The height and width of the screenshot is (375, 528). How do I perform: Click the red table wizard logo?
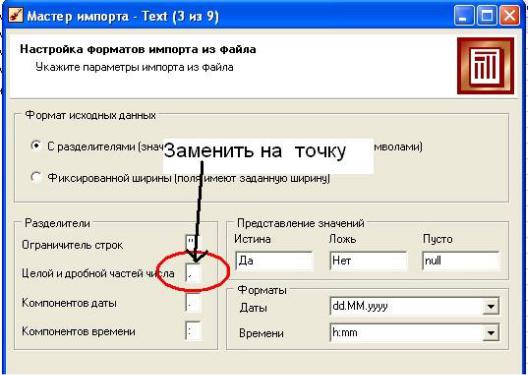tap(486, 66)
